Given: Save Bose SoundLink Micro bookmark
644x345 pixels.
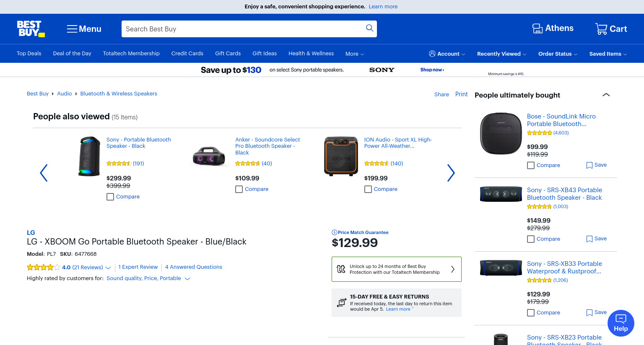Looking at the screenshot, I should [596, 165].
